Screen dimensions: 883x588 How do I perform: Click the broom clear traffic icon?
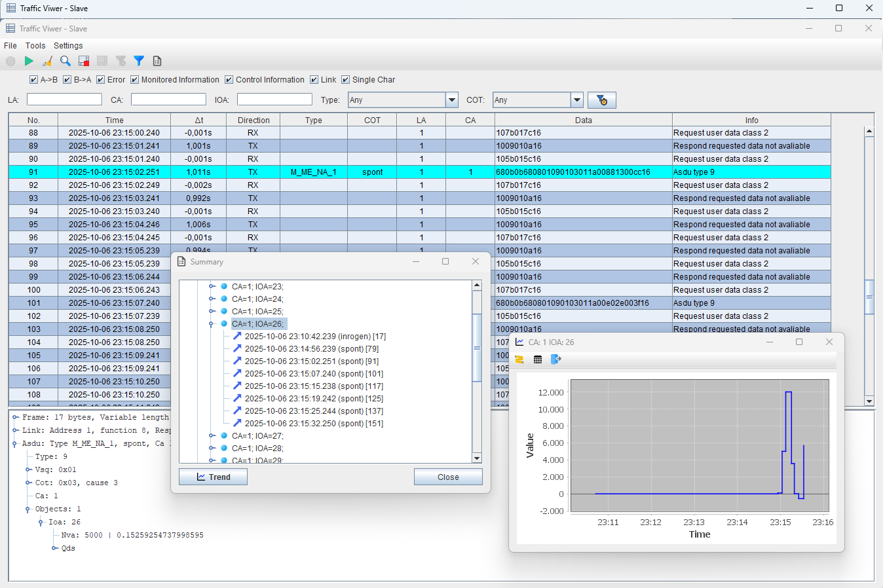47,61
